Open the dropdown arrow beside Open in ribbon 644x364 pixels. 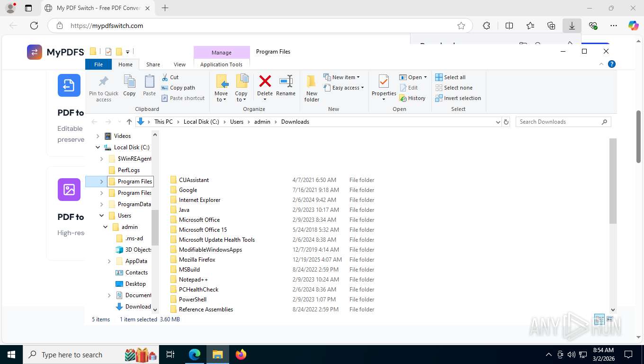[x=425, y=77]
